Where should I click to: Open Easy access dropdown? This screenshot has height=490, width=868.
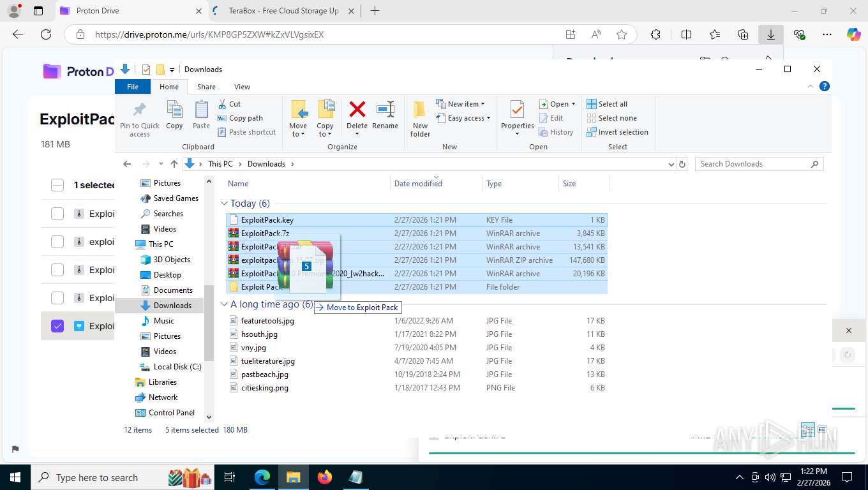[463, 118]
